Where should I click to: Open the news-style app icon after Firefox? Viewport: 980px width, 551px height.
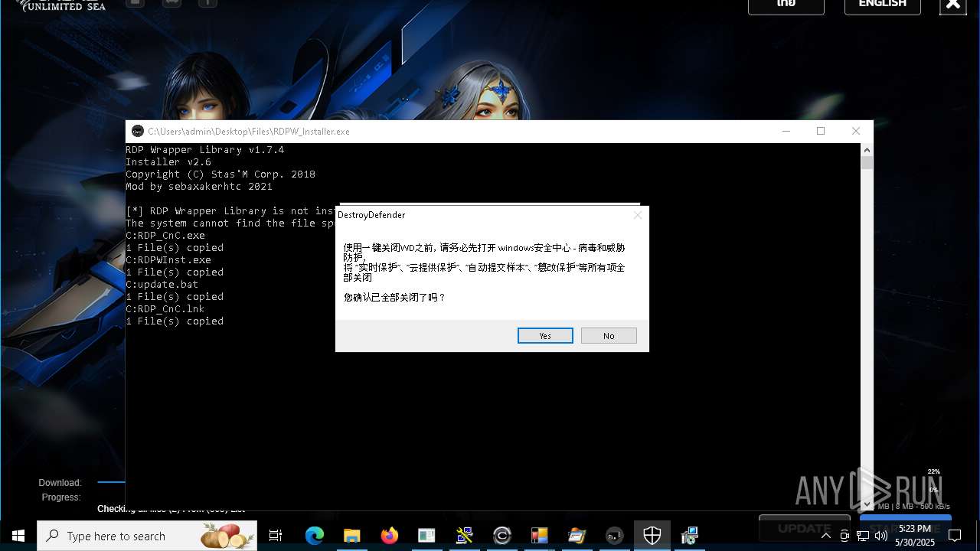tap(426, 536)
